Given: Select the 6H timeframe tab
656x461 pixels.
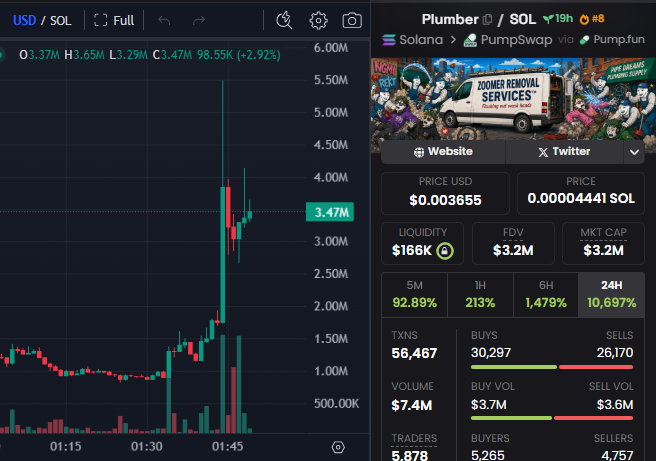Looking at the screenshot, I should point(546,295).
